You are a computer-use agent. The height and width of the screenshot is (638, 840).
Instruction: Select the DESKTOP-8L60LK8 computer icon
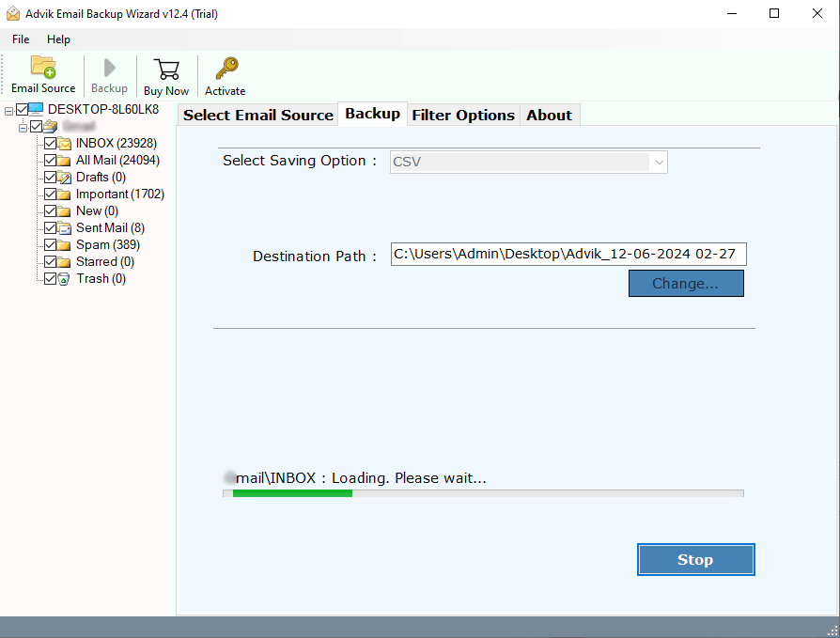pos(36,109)
